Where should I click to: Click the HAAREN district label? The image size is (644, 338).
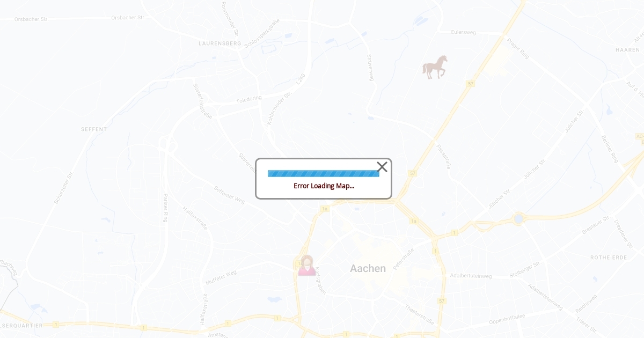tap(627, 49)
